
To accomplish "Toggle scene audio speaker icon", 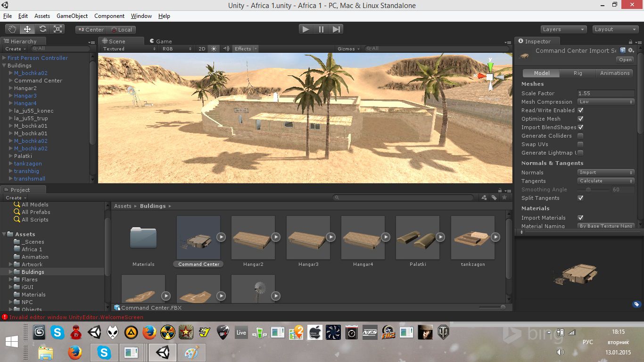I will [x=226, y=49].
